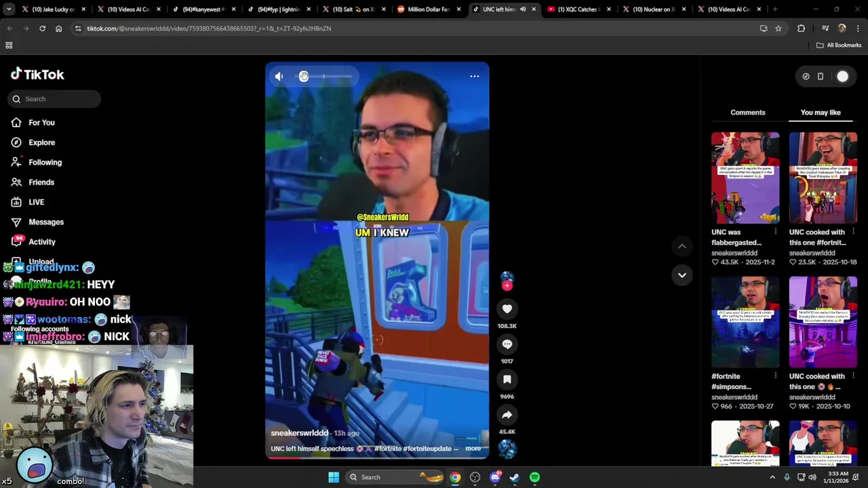Open the Explore page
This screenshot has width=868, height=488.
click(x=41, y=142)
